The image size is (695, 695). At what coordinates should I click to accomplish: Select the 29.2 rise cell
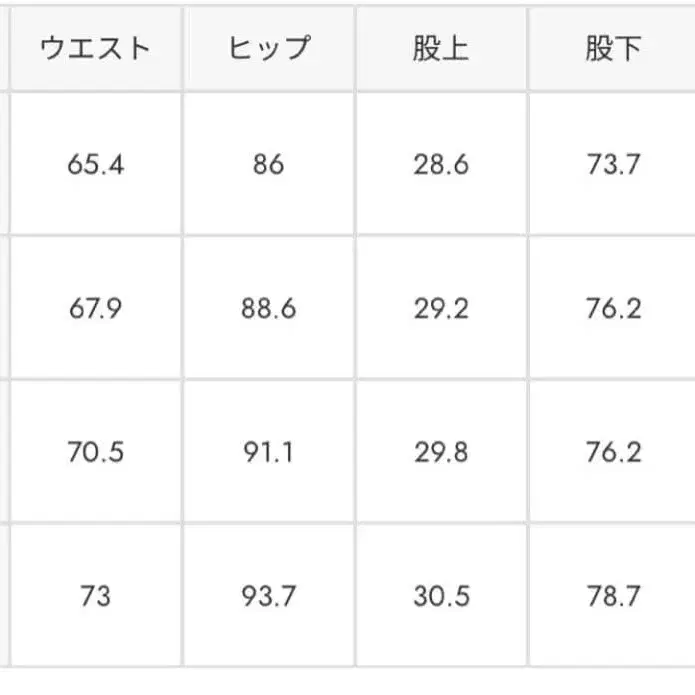pyautogui.click(x=441, y=308)
